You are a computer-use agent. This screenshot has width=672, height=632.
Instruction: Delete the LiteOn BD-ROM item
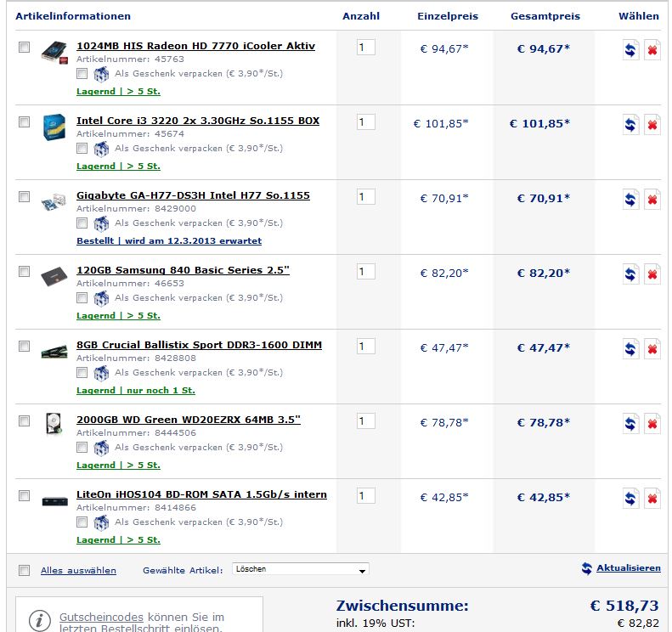pyautogui.click(x=652, y=499)
